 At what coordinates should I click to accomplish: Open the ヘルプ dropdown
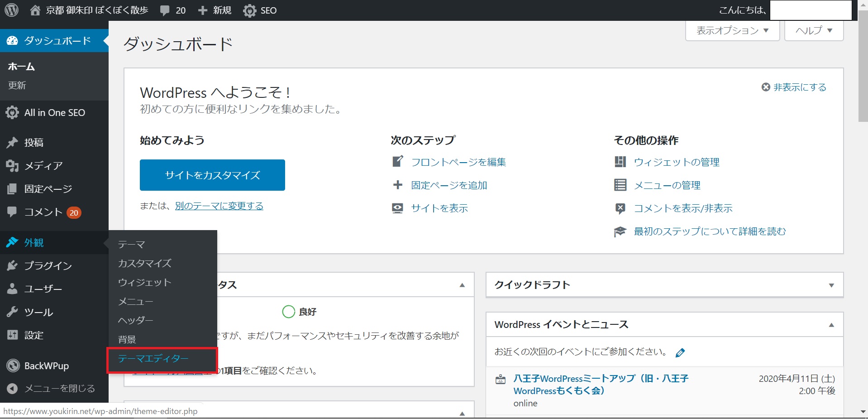814,30
